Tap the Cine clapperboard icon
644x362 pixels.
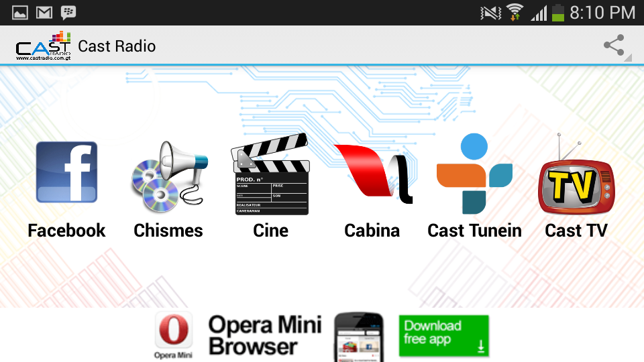pyautogui.click(x=270, y=174)
